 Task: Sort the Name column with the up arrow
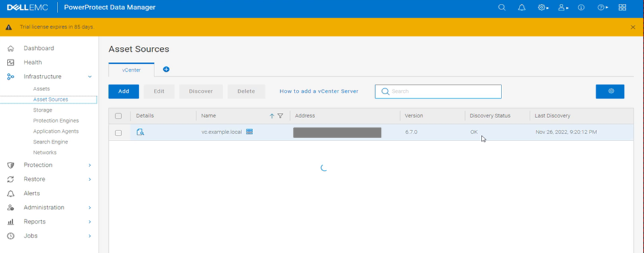click(271, 116)
